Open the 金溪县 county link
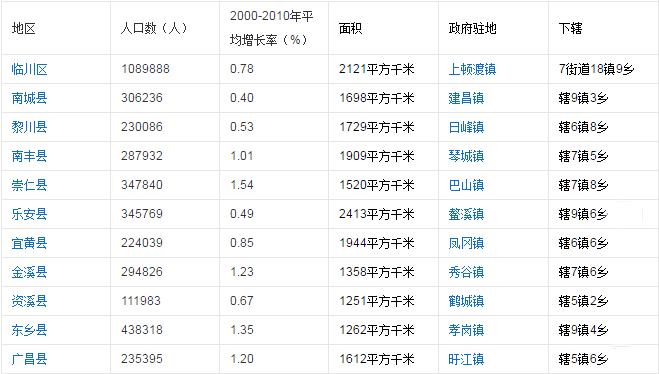 (29, 272)
